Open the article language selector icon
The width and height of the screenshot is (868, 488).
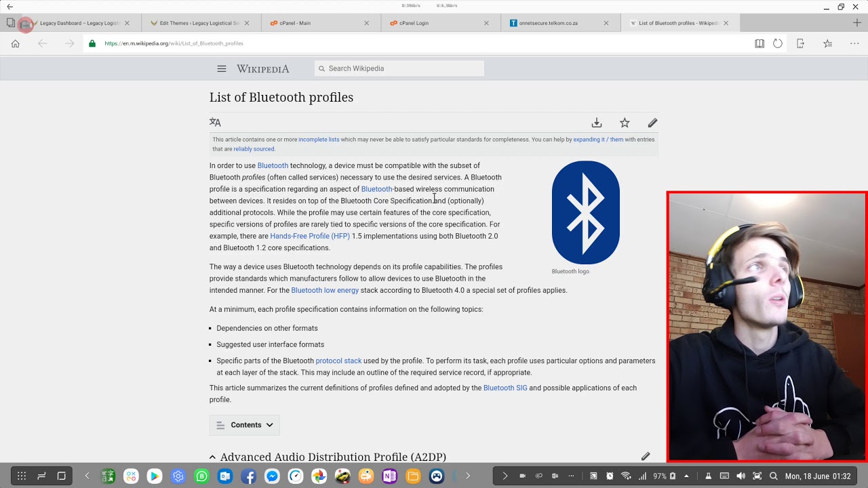click(215, 123)
